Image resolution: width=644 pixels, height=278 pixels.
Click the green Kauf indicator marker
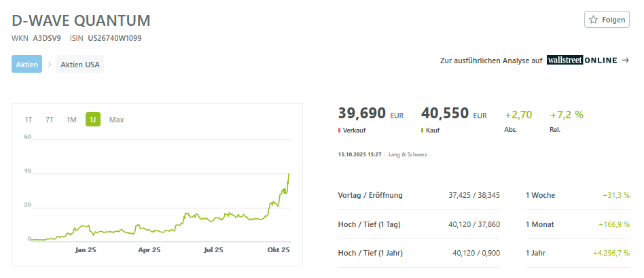pos(423,129)
